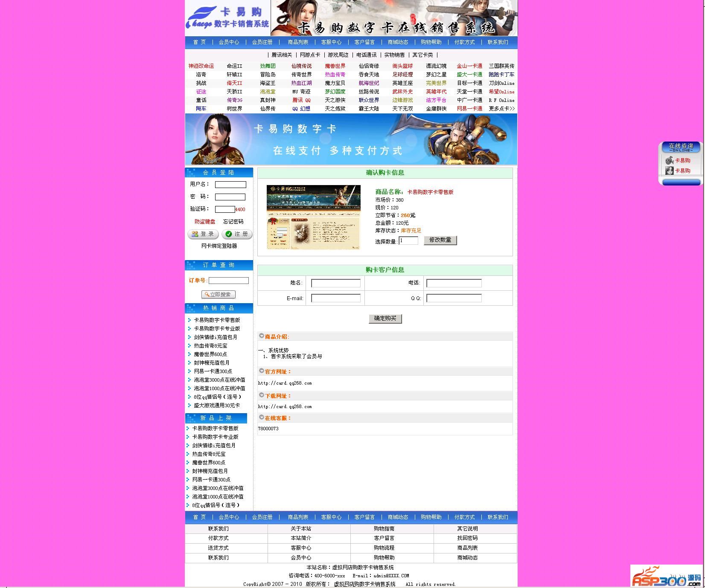Click the ASP300 源码 logo at bottom right
705x588 pixels.
667,576
